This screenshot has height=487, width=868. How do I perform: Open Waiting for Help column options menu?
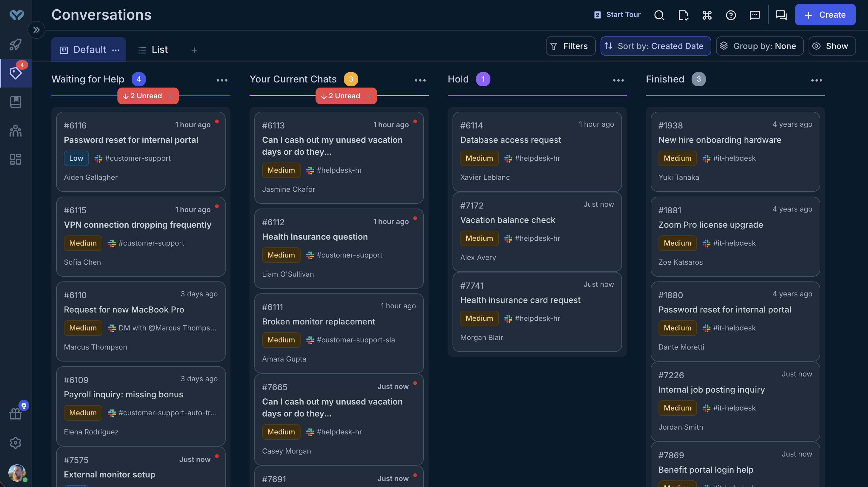pyautogui.click(x=222, y=80)
